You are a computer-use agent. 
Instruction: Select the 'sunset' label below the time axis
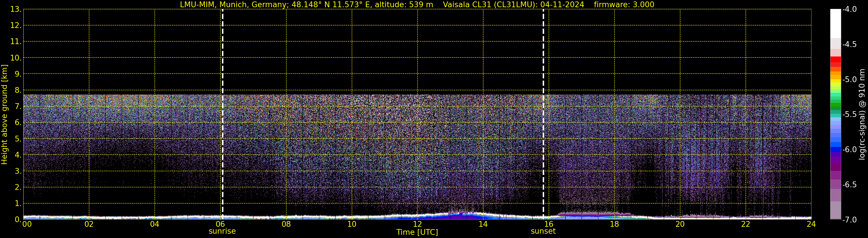543,231
